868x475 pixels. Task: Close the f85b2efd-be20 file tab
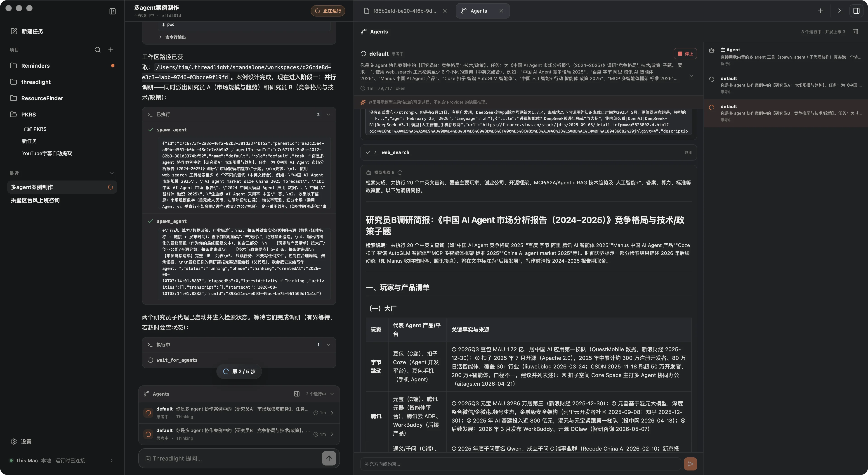point(445,11)
